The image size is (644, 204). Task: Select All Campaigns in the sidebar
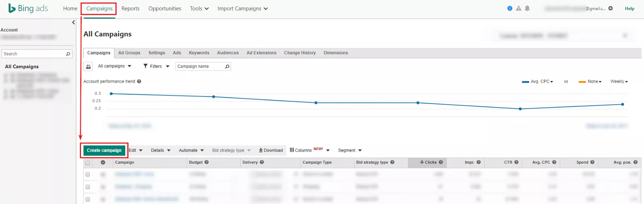tap(22, 67)
